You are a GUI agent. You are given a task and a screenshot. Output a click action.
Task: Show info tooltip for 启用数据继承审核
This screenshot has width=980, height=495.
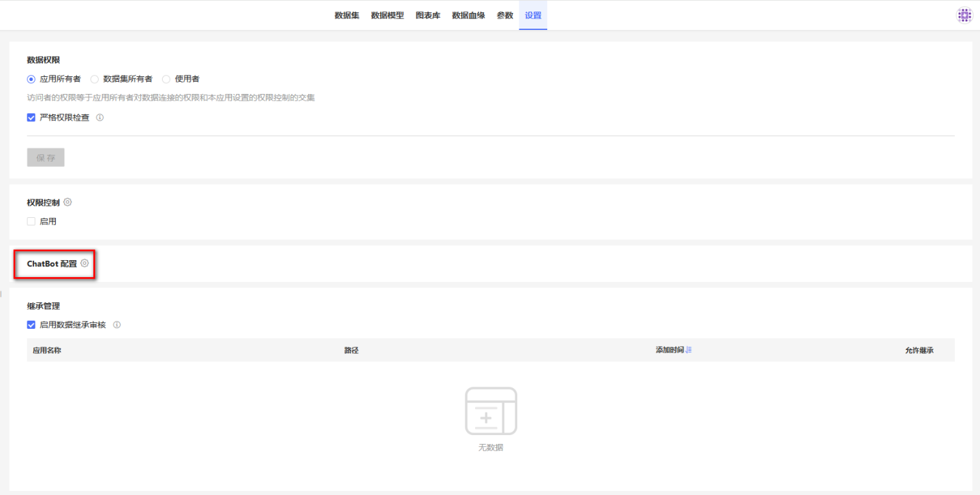point(117,325)
